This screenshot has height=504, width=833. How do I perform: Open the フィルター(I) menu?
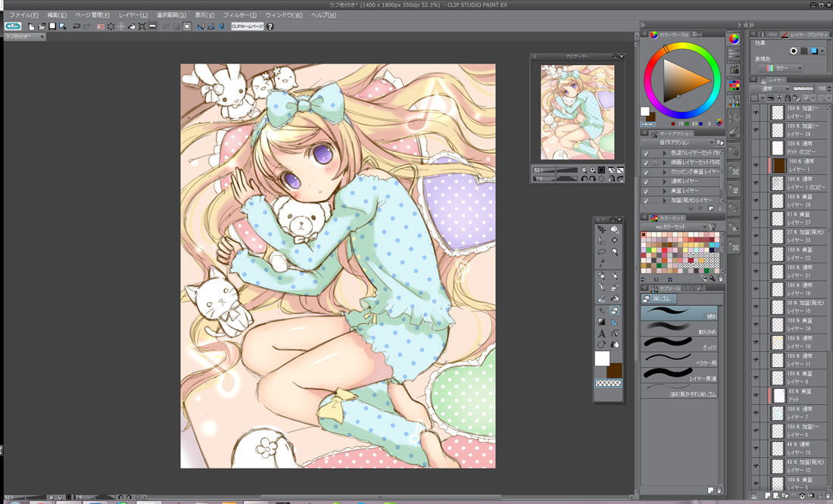tap(239, 15)
